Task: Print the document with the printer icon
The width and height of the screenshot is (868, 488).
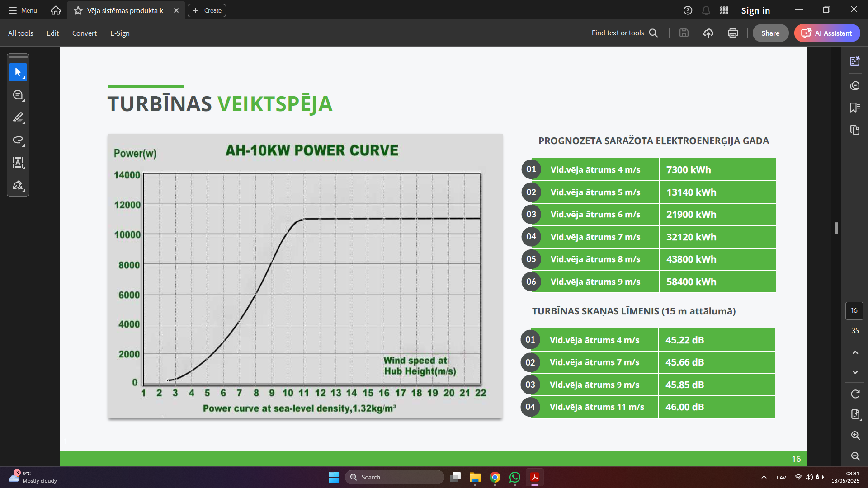Action: coord(732,33)
